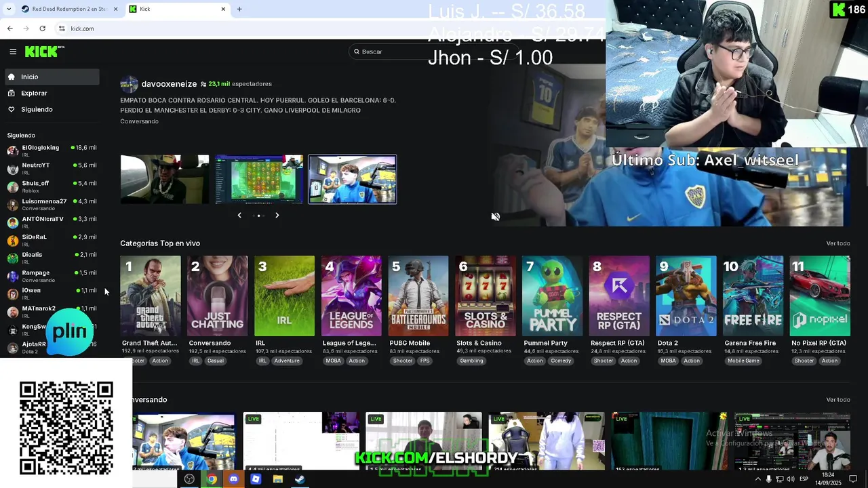Click the FPS tag under PUBG Mobile
Viewport: 868px width, 488px height.
[425, 361]
